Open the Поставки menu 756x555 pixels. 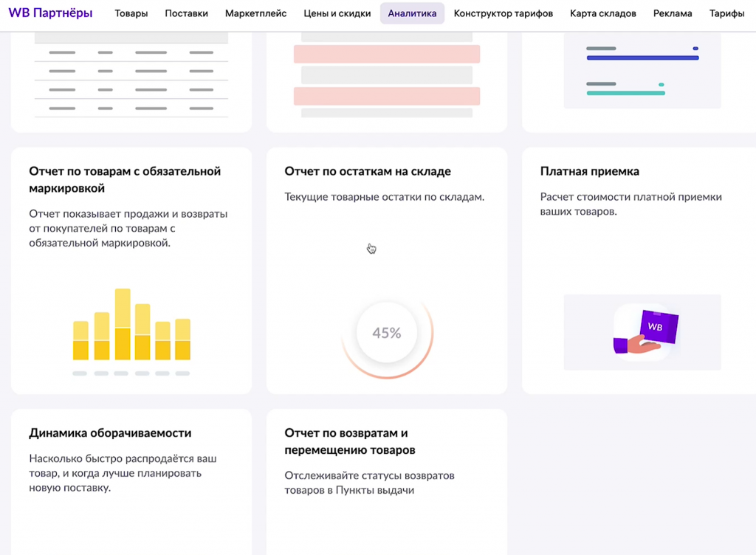point(187,13)
